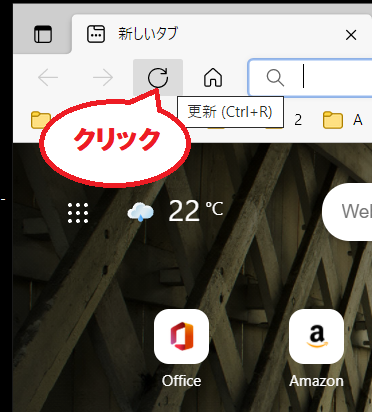
Task: Go to the Home page icon
Action: pyautogui.click(x=213, y=77)
